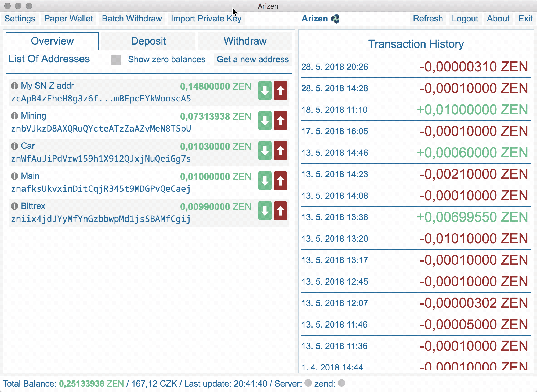Switch to the Overview tab

[x=52, y=41]
